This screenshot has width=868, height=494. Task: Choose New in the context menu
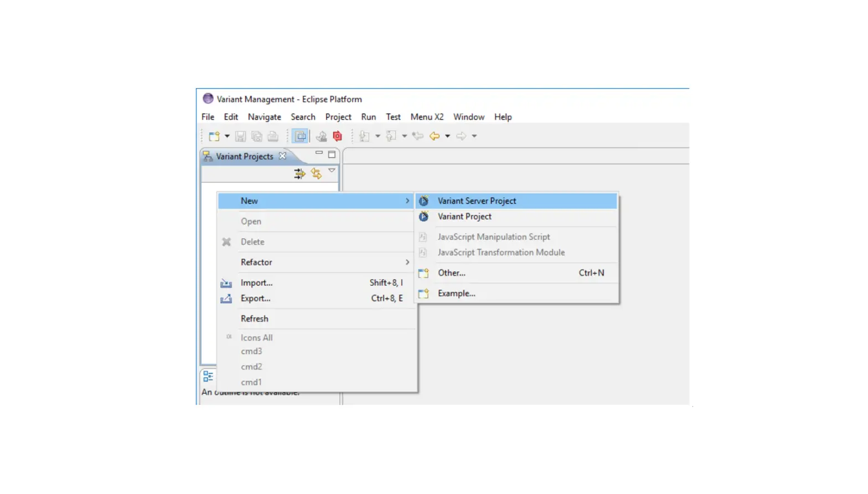[316, 201]
